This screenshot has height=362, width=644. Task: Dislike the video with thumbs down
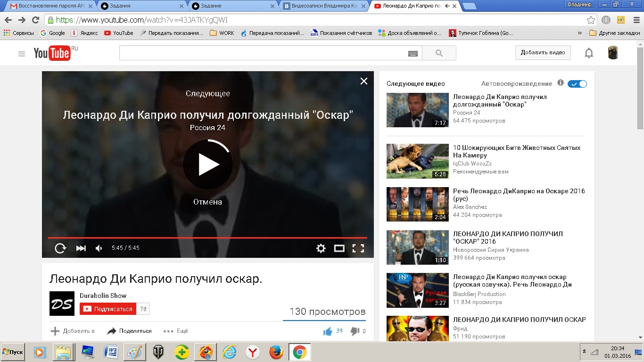pos(355,331)
